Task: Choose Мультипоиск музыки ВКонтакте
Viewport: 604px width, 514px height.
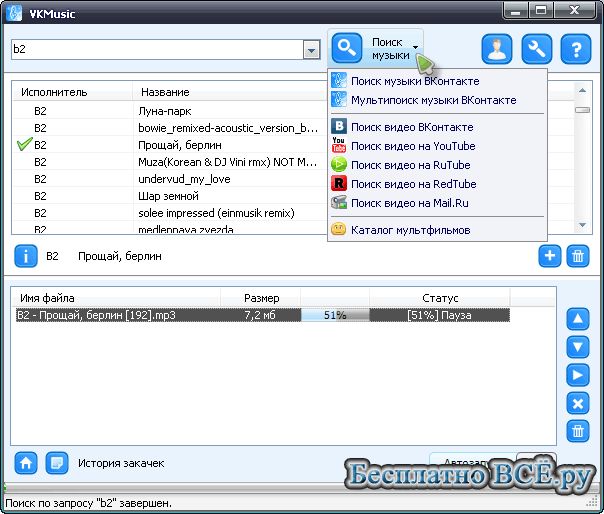Action: coord(437,100)
